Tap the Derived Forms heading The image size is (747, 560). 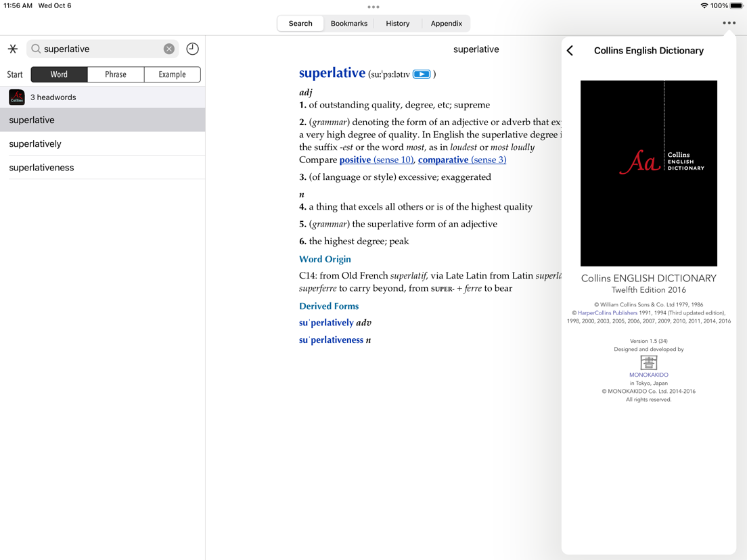point(329,306)
